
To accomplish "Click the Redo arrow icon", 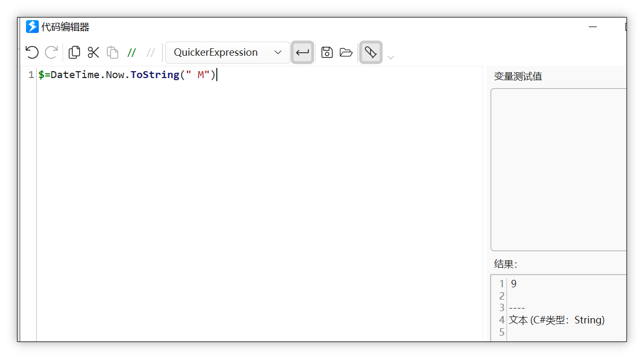I will tap(51, 52).
